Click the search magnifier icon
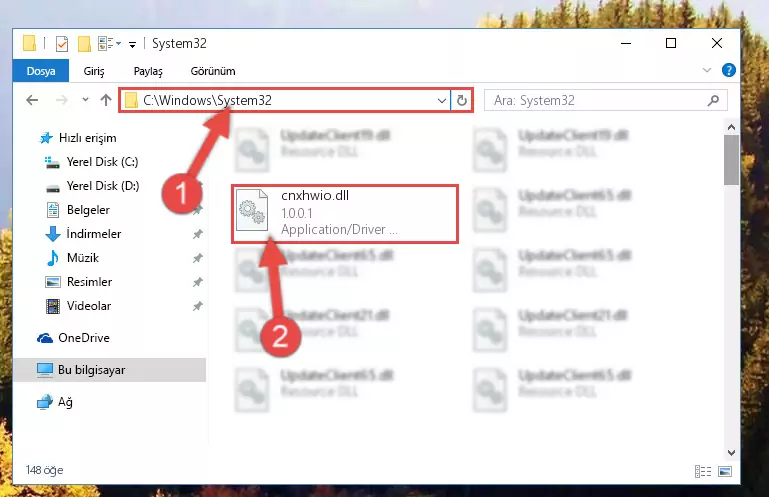The height and width of the screenshot is (497, 769). (x=713, y=101)
